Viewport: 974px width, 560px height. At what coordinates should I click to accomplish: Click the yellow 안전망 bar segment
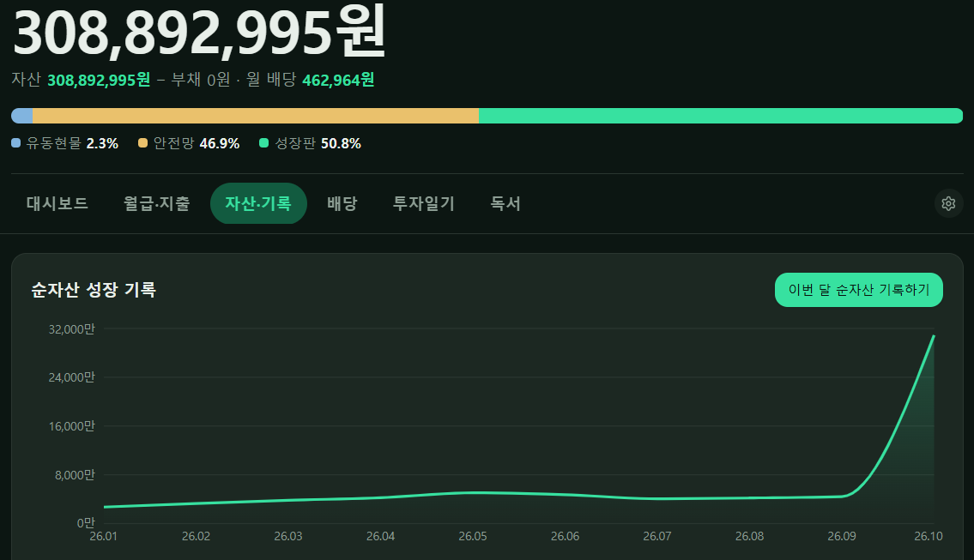pos(256,116)
